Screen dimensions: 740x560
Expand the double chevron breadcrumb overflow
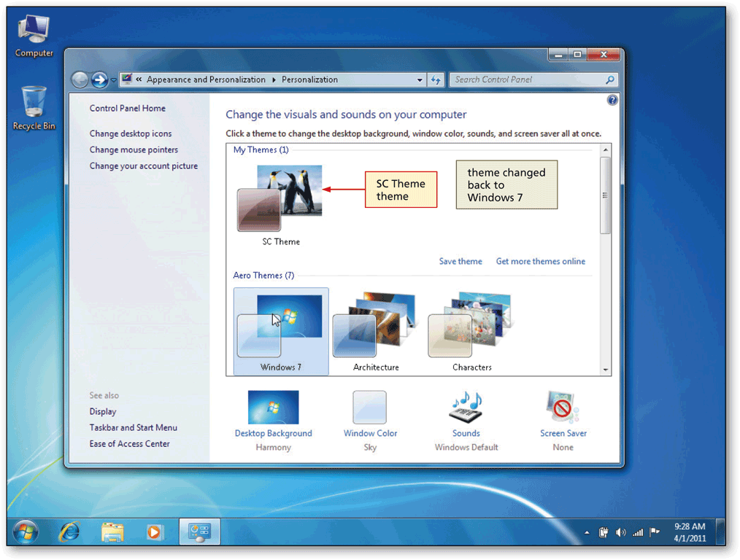139,79
